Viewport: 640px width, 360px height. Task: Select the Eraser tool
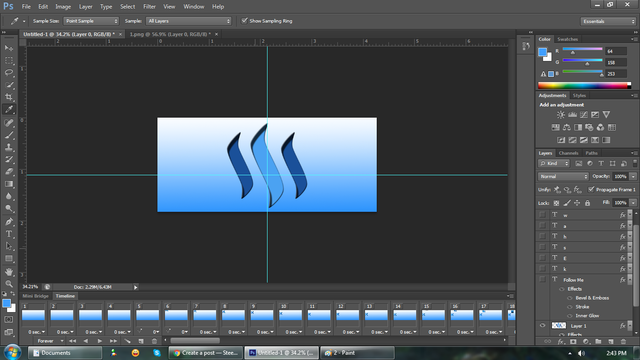pyautogui.click(x=9, y=172)
